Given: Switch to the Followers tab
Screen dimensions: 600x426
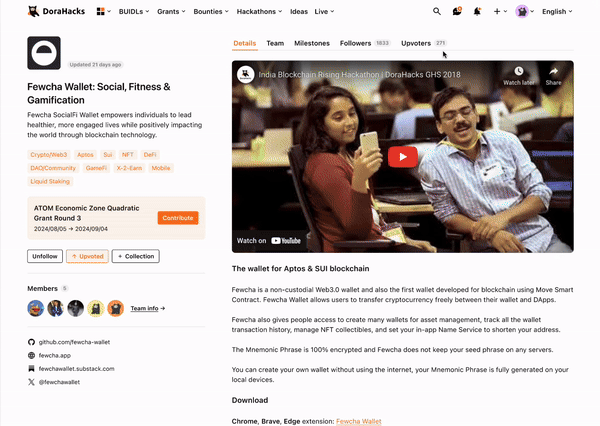Looking at the screenshot, I should [365, 43].
